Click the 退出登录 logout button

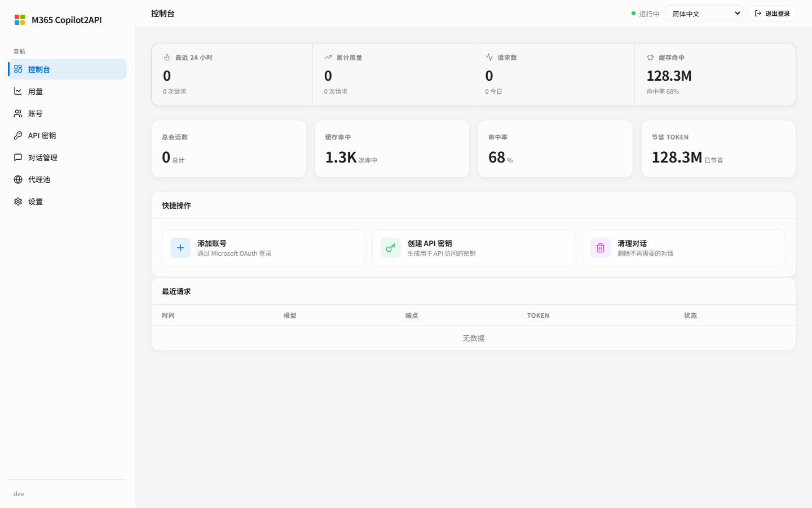tap(772, 14)
